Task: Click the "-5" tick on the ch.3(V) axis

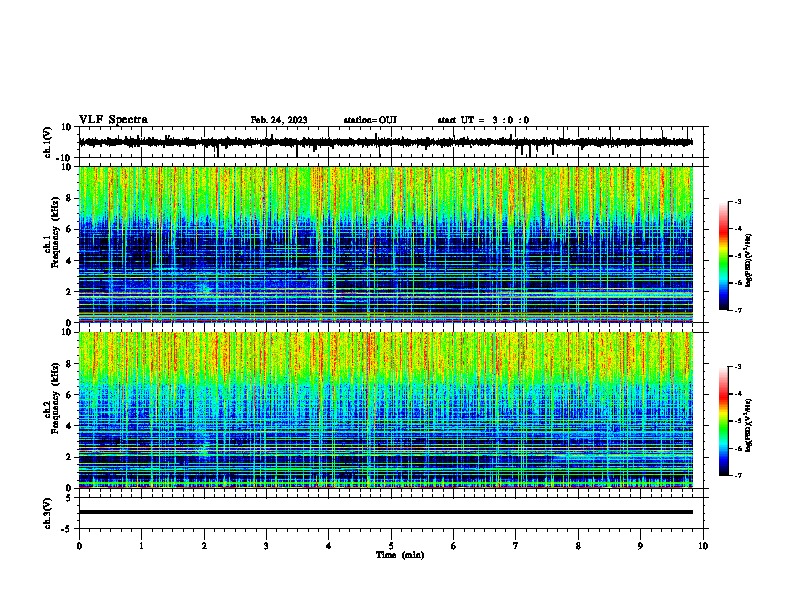Action: 67,529
